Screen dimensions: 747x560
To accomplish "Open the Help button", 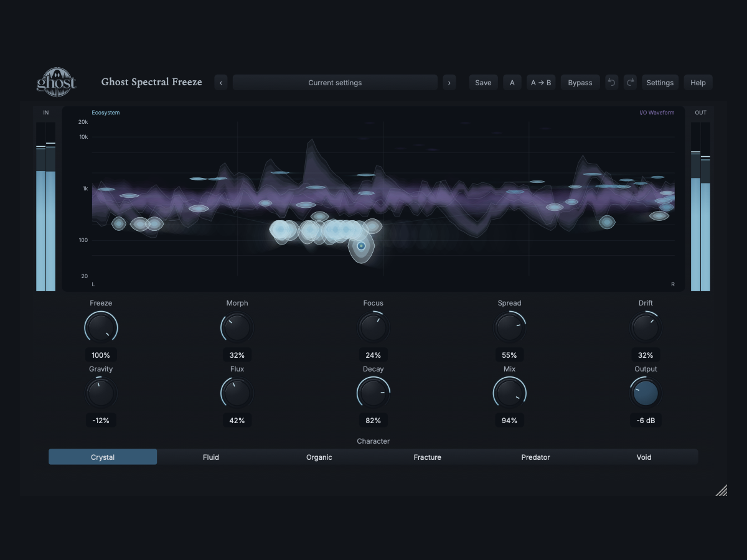I will pos(698,83).
